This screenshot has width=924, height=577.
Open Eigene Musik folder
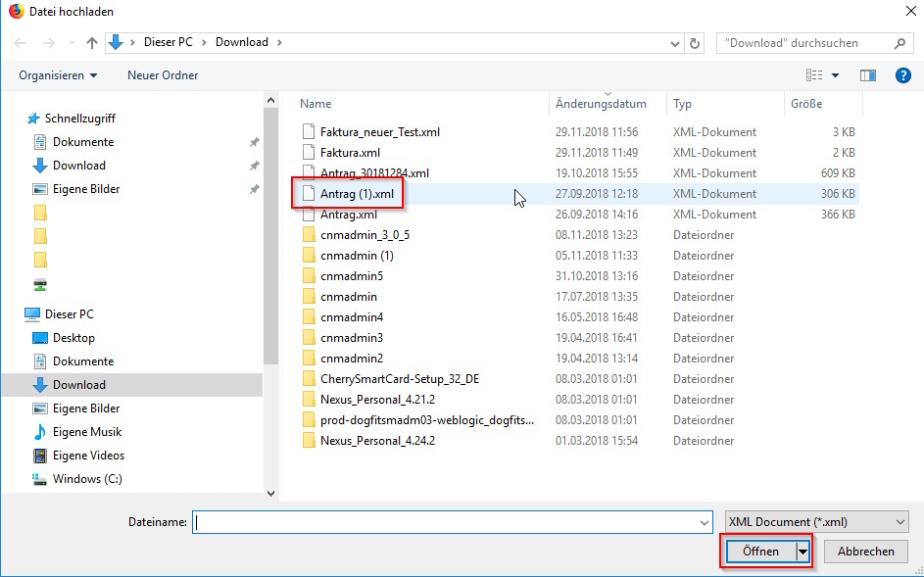click(x=87, y=432)
